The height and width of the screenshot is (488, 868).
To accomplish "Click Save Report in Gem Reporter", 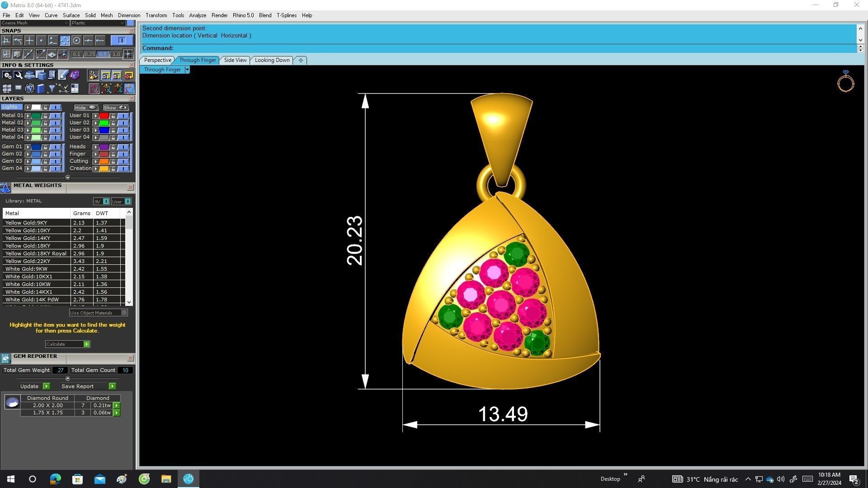I will [x=88, y=386].
